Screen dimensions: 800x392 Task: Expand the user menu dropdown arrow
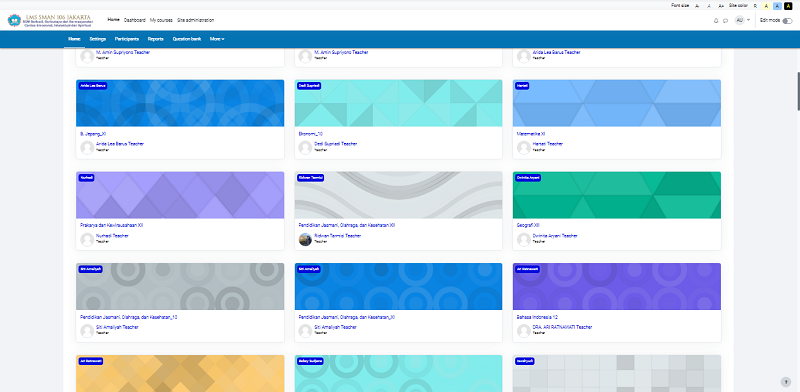[x=748, y=20]
